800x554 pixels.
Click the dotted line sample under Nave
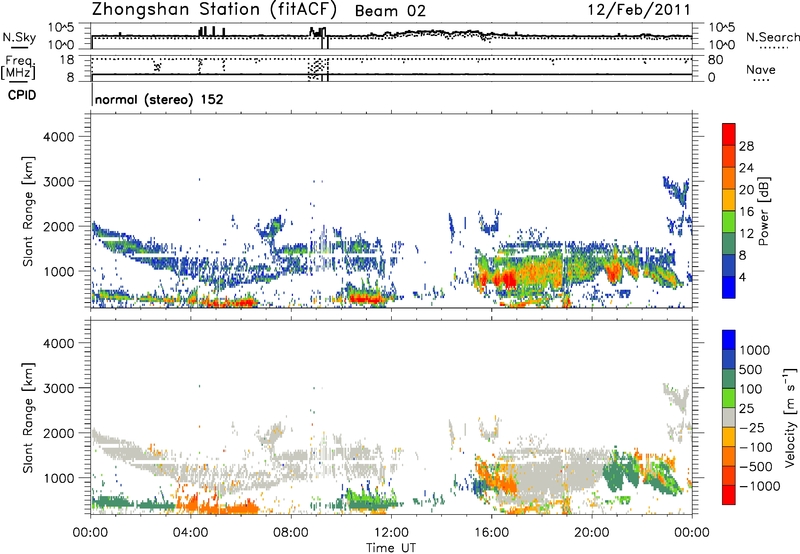[x=761, y=81]
